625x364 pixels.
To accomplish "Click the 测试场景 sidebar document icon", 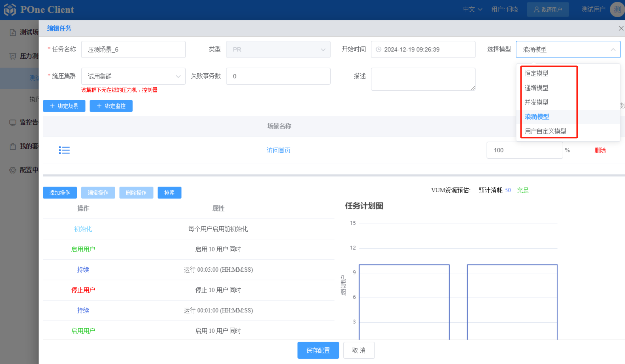I will pyautogui.click(x=13, y=32).
